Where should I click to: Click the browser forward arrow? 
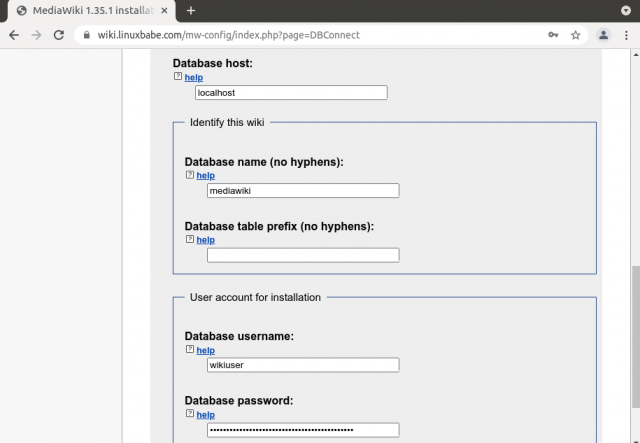36,34
